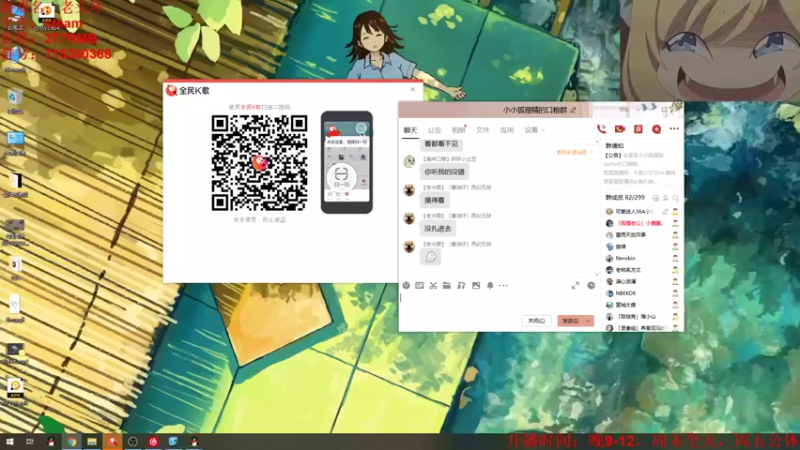Image resolution: width=800 pixels, height=450 pixels.
Task: Click the message text input field
Action: pos(497,303)
